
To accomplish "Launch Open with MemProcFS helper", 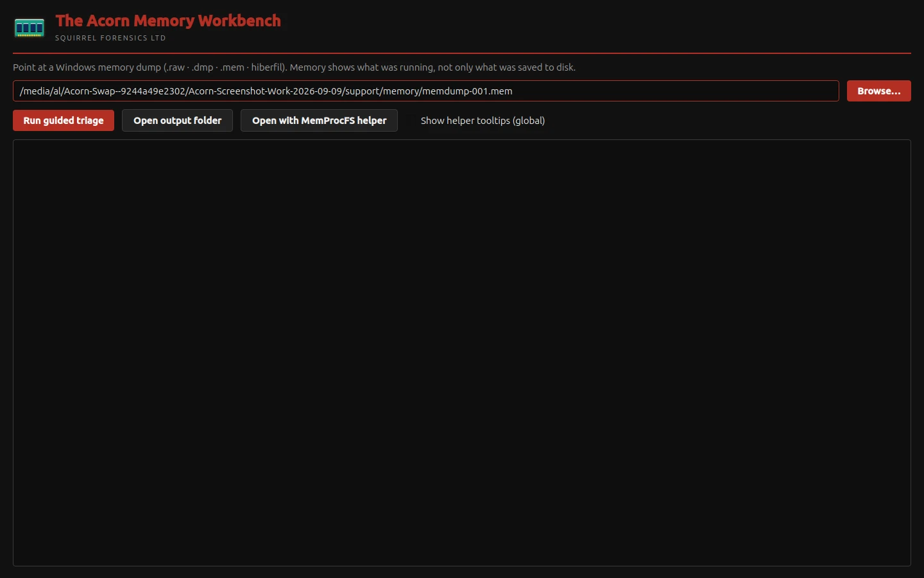I will click(319, 121).
